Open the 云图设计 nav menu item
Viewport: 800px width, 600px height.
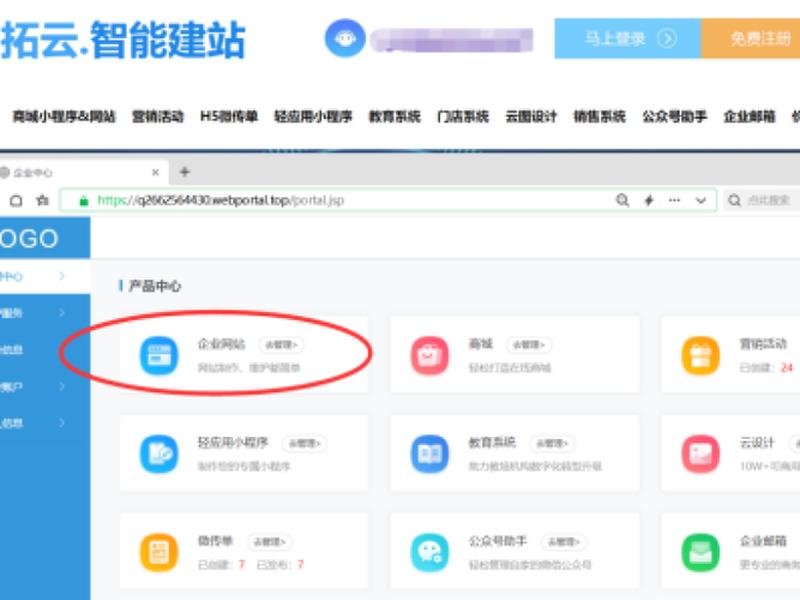click(x=531, y=117)
